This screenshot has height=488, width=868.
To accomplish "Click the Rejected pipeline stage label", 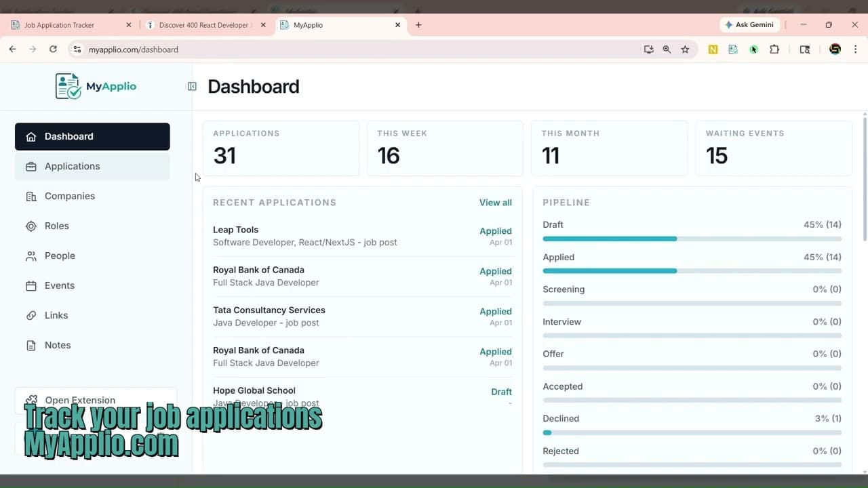I will pos(561,451).
